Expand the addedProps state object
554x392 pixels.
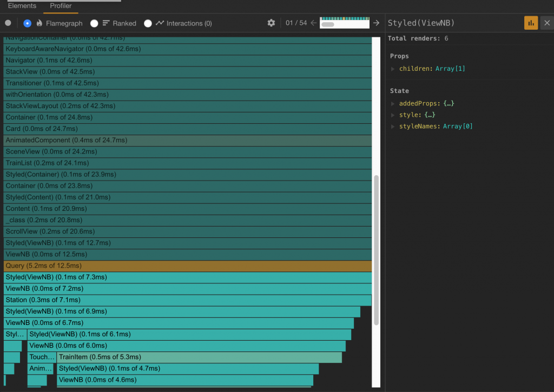[x=393, y=103]
